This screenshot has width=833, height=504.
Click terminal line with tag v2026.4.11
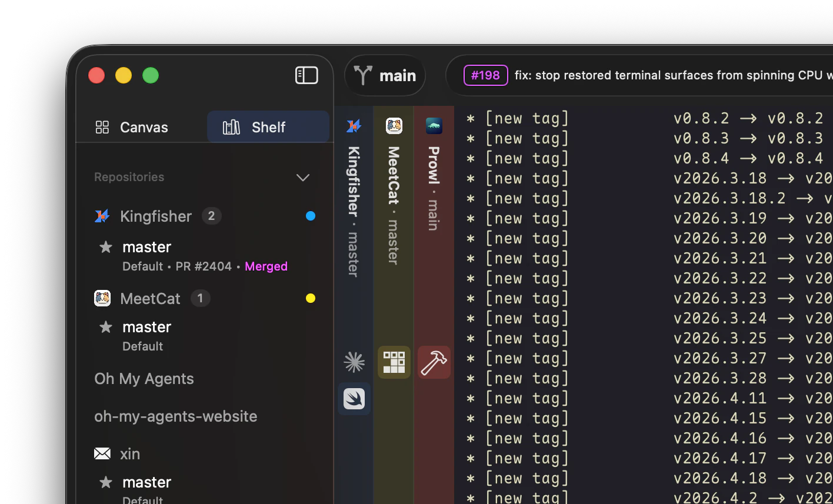pyautogui.click(x=649, y=398)
